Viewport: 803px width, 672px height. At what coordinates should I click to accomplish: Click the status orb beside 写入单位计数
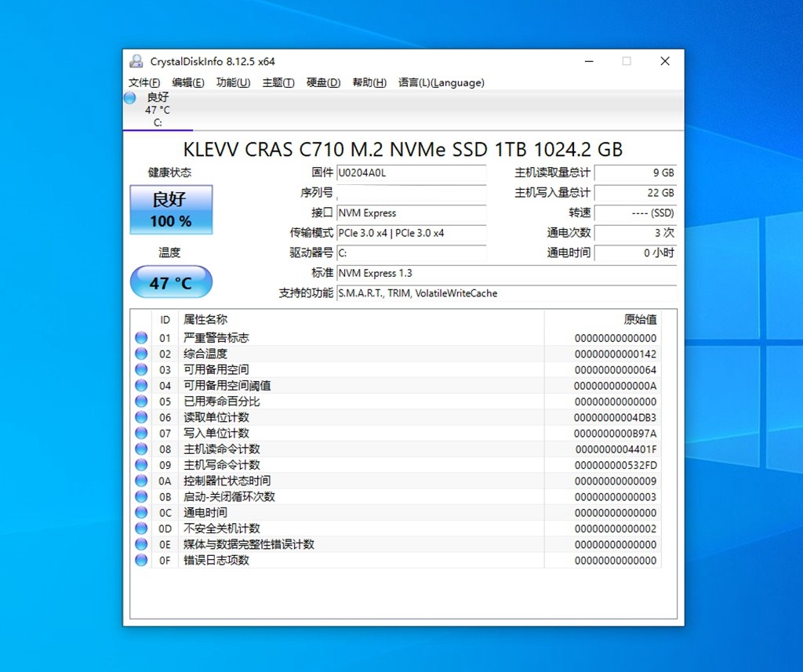(x=141, y=433)
